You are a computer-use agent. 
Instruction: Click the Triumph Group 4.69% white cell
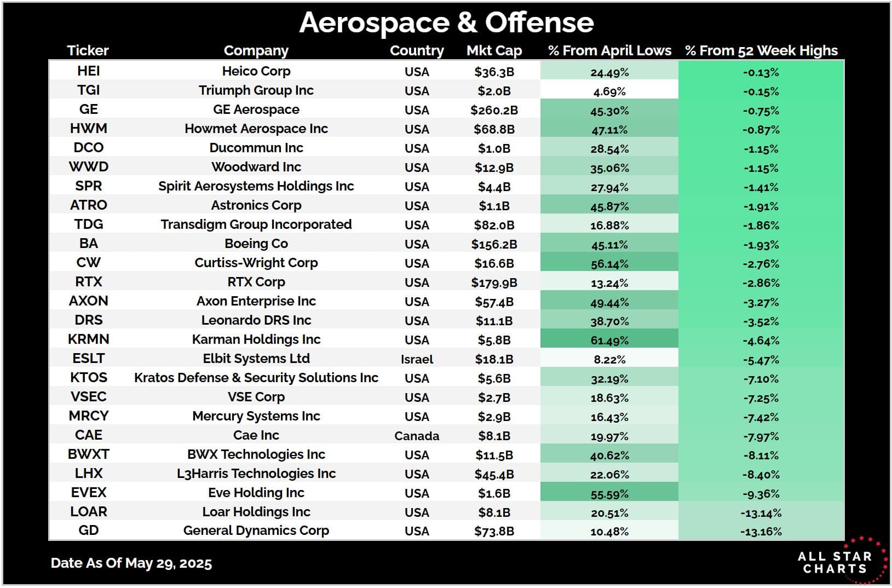pyautogui.click(x=609, y=90)
